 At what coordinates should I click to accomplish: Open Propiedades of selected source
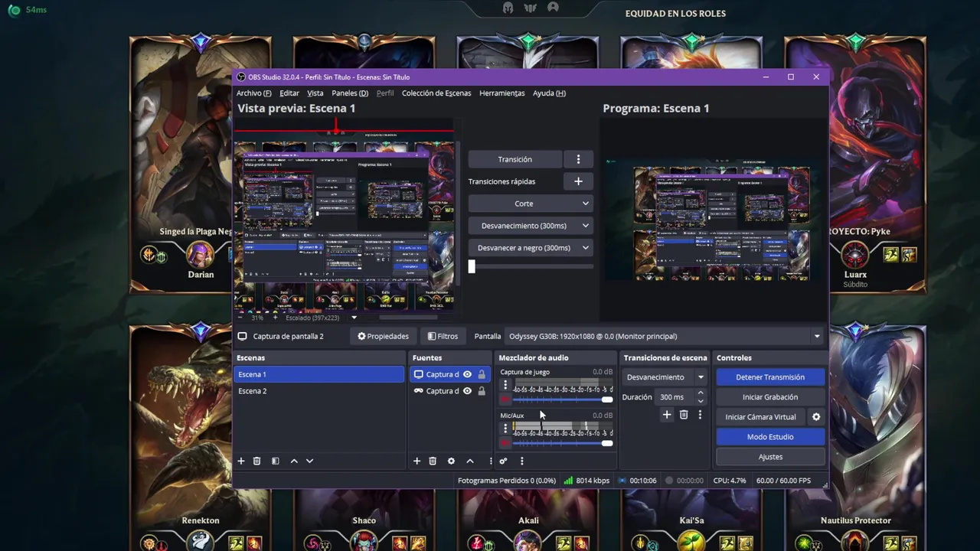click(384, 336)
